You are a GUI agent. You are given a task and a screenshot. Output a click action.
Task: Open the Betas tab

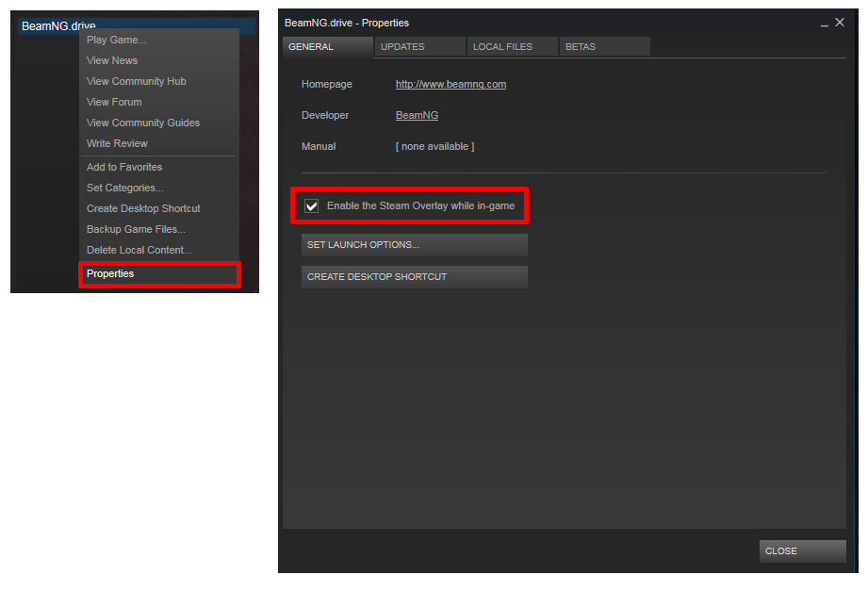(604, 46)
